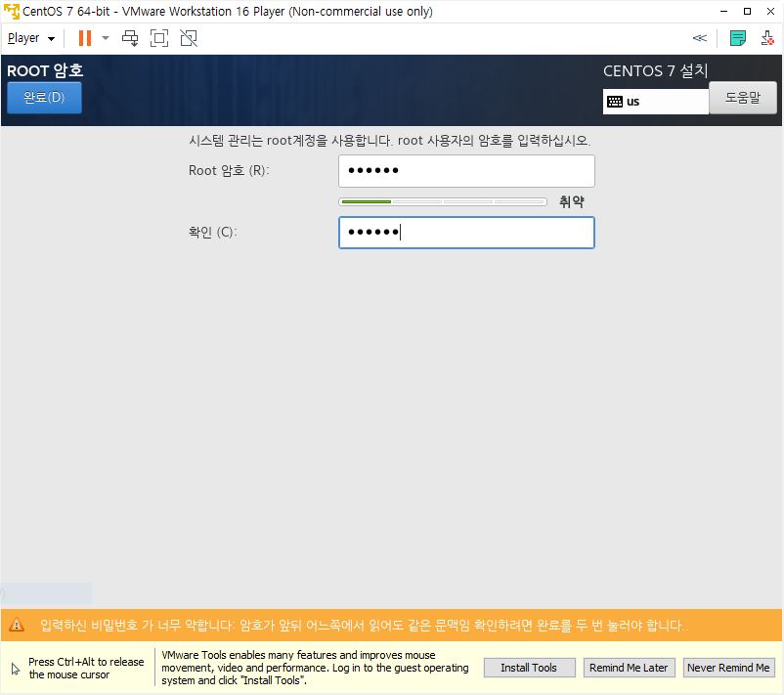Close the VMware Player window
The image size is (784, 695).
pyautogui.click(x=770, y=11)
